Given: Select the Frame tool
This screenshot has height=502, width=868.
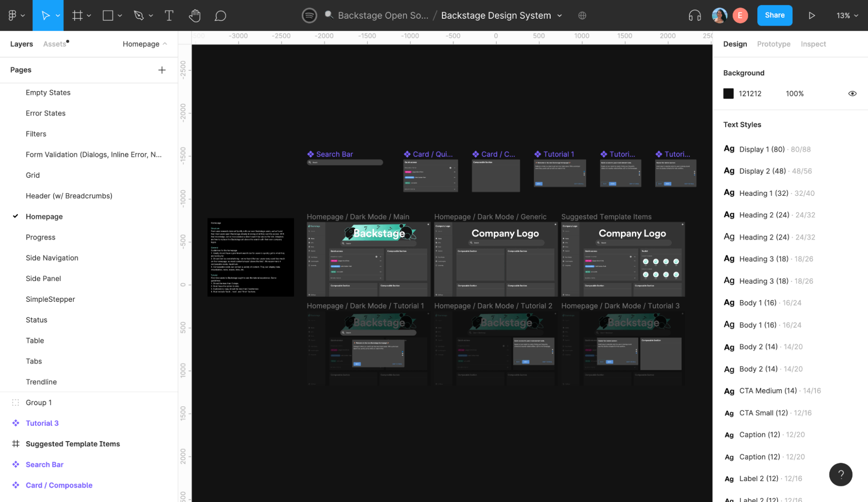Looking at the screenshot, I should click(78, 15).
